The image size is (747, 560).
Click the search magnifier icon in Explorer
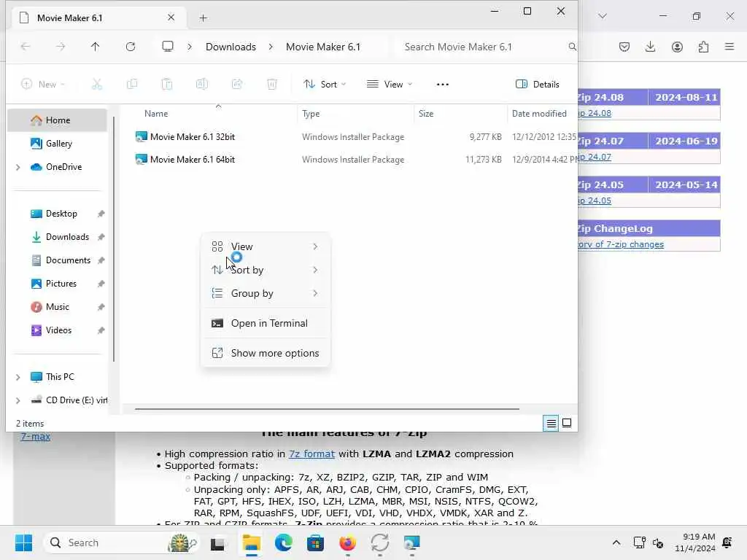tap(572, 47)
